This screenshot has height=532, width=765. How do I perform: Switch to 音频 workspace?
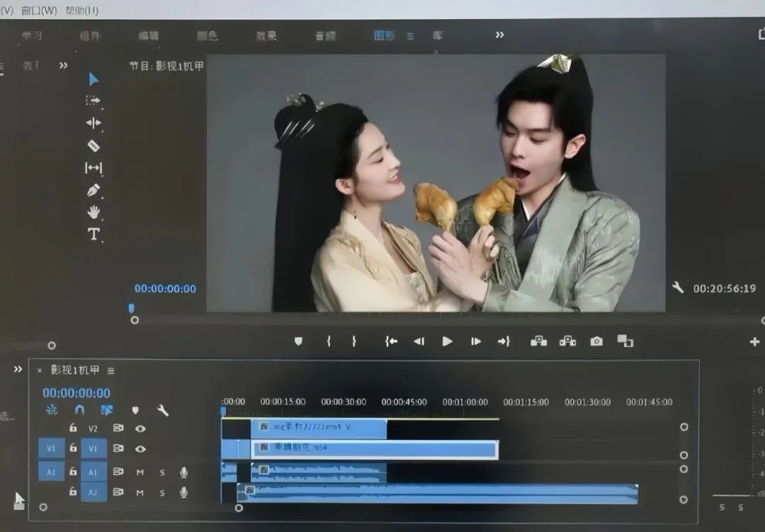pos(325,35)
